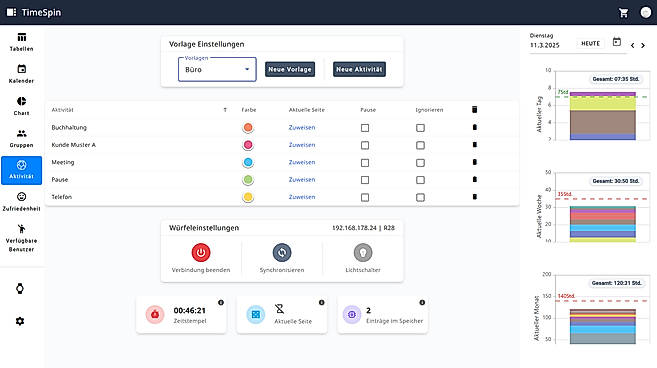Show info for Einträge im Speicher card

point(422,302)
